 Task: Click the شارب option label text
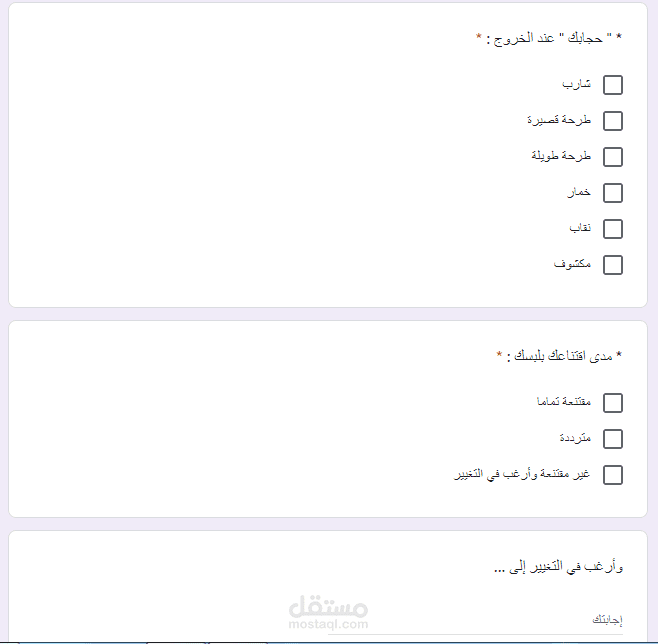click(577, 85)
